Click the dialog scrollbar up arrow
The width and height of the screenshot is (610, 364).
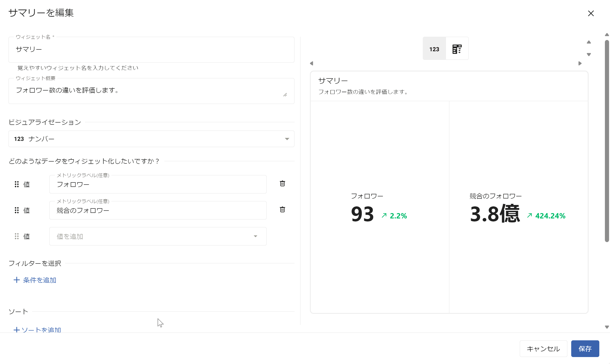click(x=607, y=35)
